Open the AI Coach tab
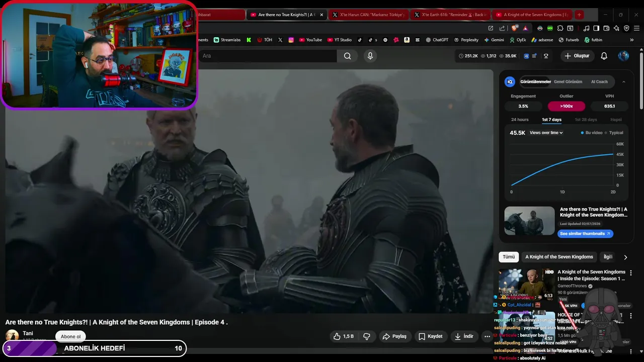644x362 pixels. point(599,81)
